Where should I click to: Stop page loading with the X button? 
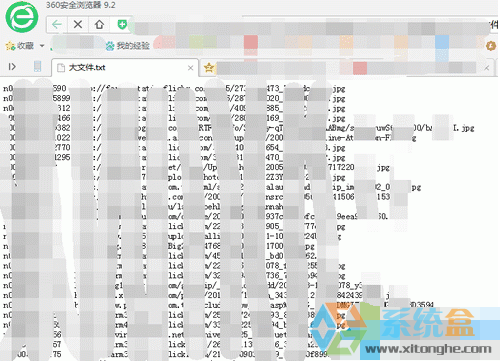coord(78,24)
